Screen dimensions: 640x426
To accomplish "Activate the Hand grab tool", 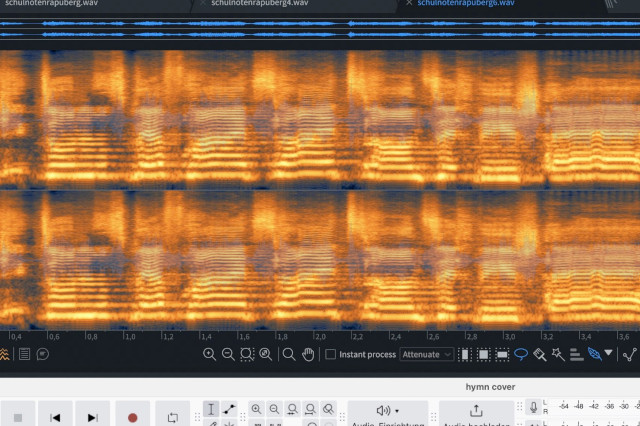I will click(308, 354).
